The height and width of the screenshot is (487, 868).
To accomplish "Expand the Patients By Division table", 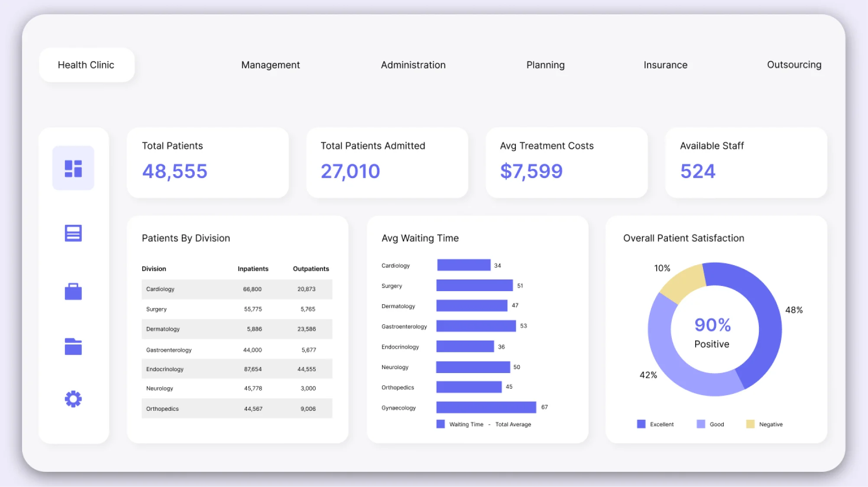I will (x=185, y=237).
